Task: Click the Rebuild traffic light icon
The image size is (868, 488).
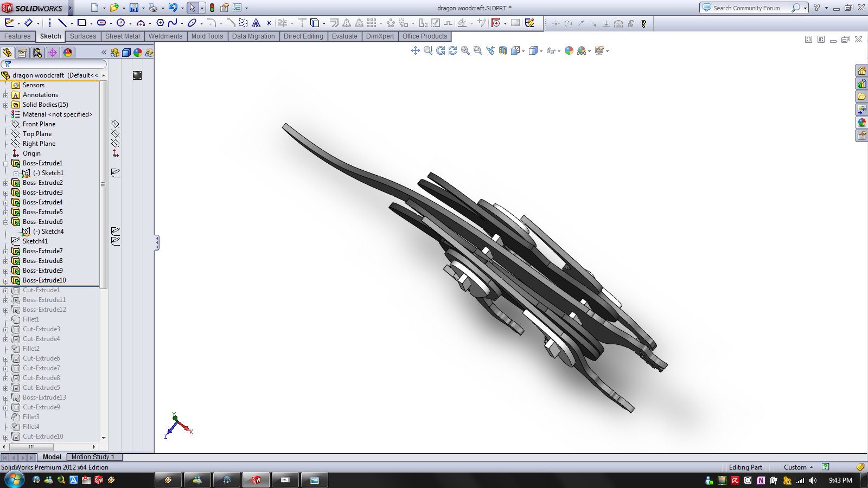Action: coord(212,8)
